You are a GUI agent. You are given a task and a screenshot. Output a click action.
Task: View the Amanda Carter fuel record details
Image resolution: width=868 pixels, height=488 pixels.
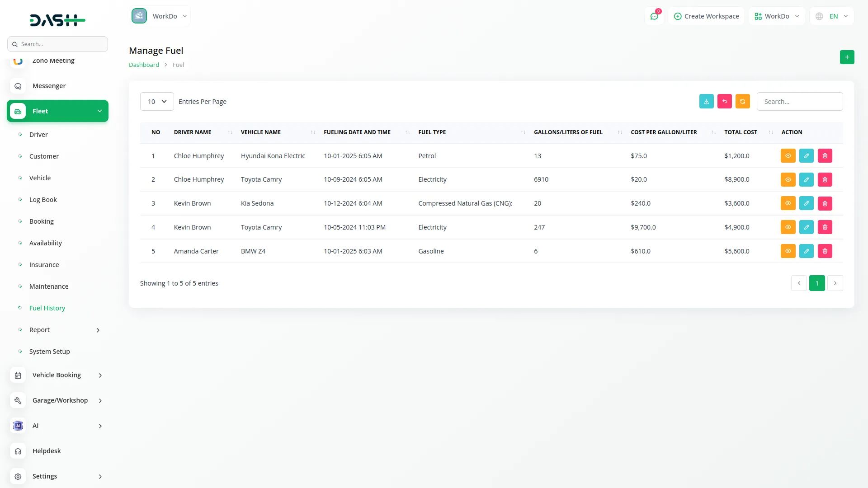pos(788,251)
